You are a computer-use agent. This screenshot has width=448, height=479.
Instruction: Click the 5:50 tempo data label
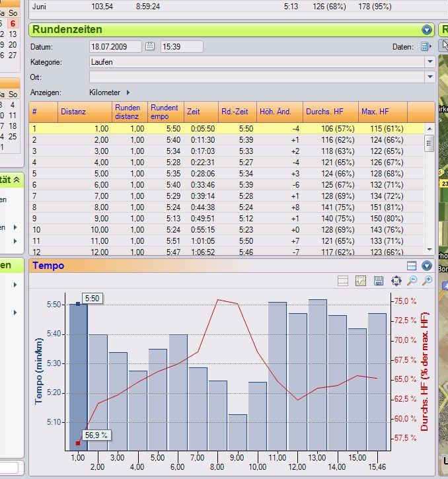click(93, 299)
